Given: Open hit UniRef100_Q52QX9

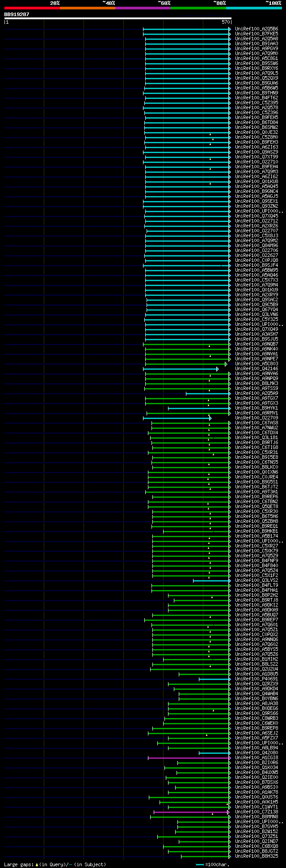Looking at the screenshot, I should (257, 78).
